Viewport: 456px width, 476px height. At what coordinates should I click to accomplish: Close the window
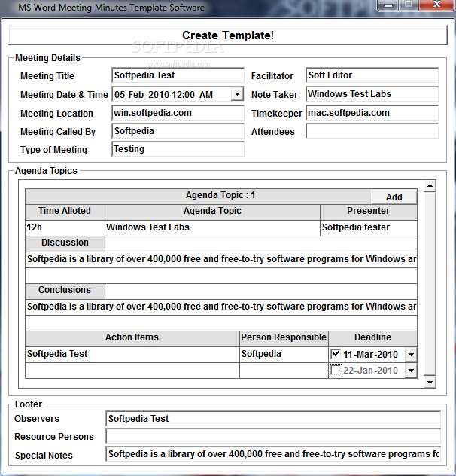click(x=436, y=5)
